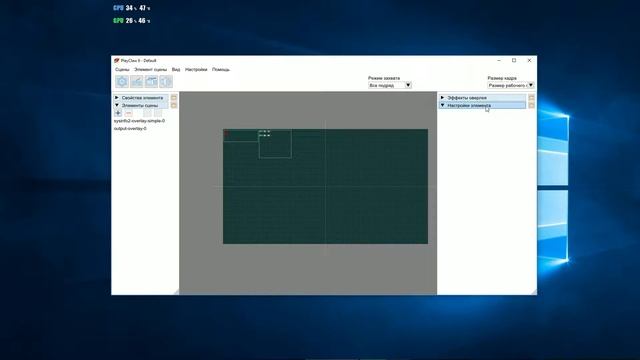
Task: Click the gear-shaped first toolbar button
Action: (x=122, y=82)
